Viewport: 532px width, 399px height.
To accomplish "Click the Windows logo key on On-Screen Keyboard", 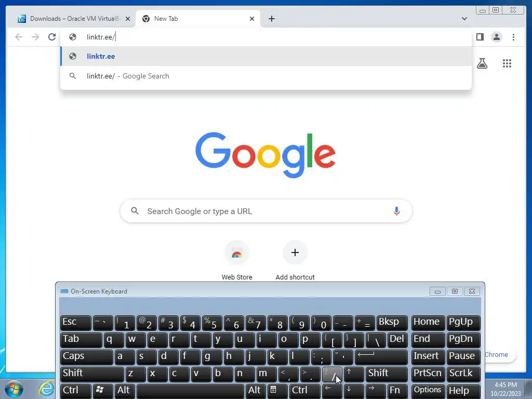I will [x=103, y=391].
